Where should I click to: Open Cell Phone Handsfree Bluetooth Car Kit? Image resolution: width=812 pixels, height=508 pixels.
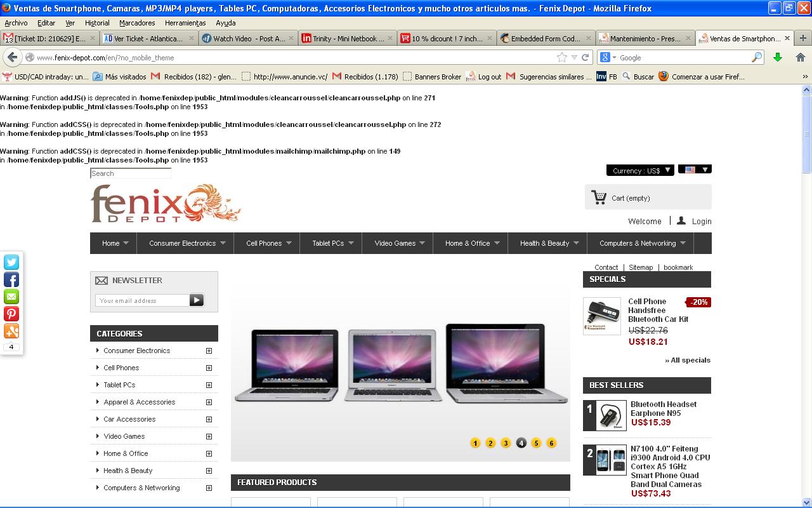point(658,310)
